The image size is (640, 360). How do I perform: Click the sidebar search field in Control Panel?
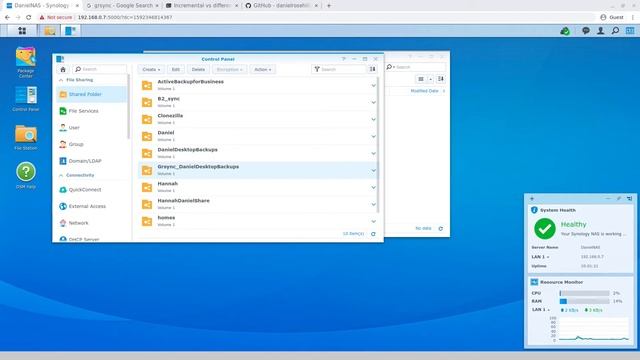[x=100, y=69]
